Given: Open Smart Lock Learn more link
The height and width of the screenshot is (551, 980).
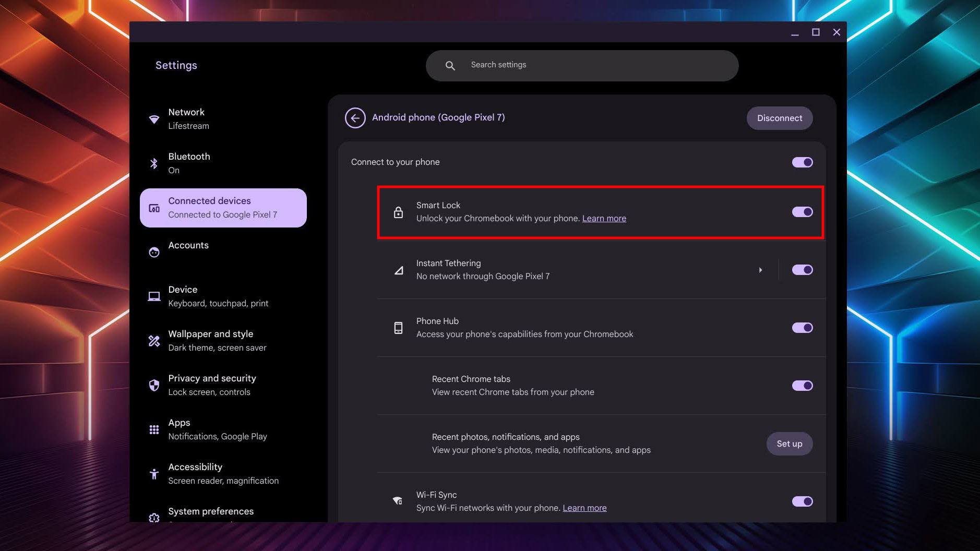Looking at the screenshot, I should click(x=604, y=219).
